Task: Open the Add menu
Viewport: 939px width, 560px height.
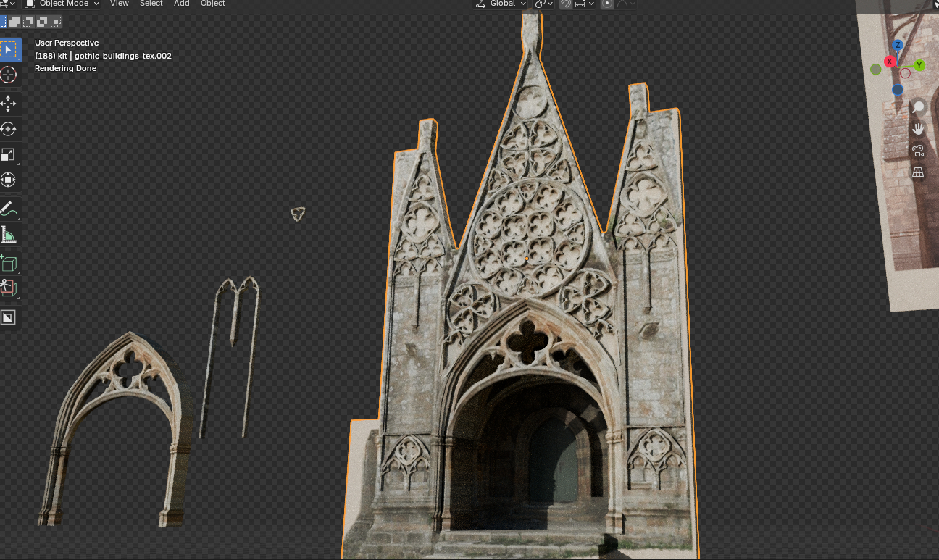Action: [x=182, y=4]
